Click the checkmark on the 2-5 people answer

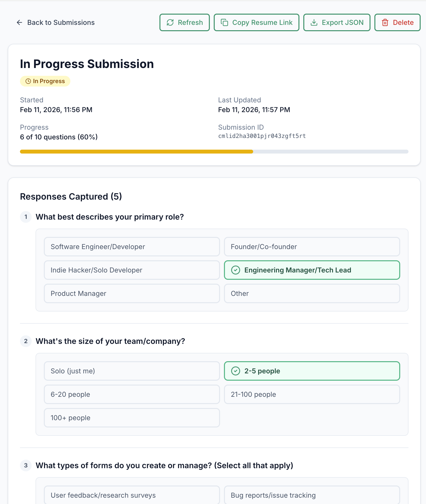tap(235, 371)
